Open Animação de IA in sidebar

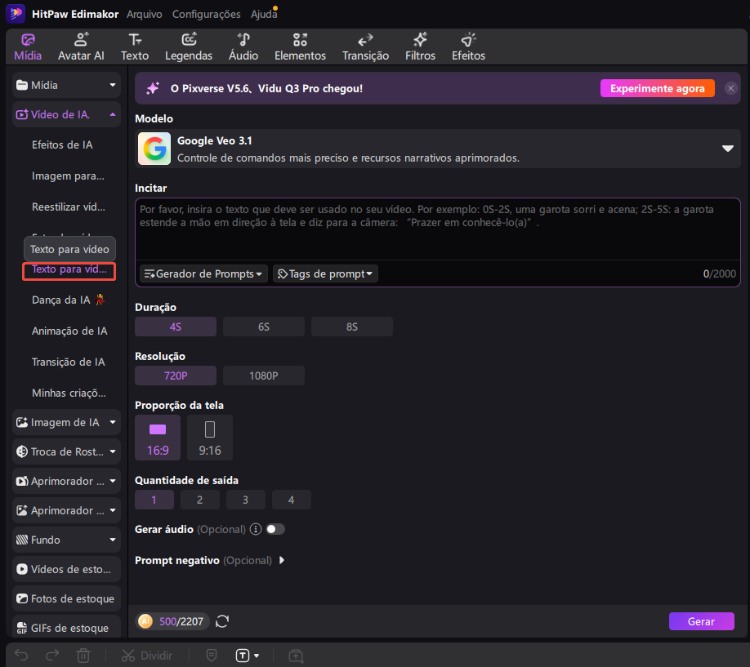69,331
